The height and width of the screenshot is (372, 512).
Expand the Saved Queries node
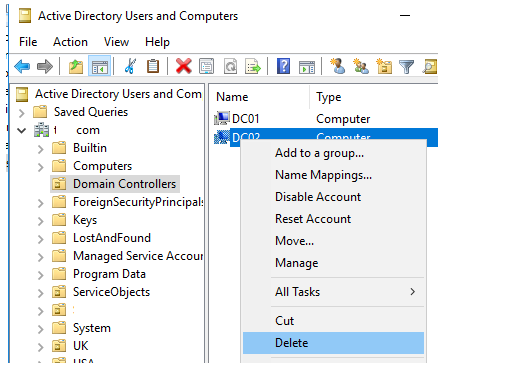(22, 113)
